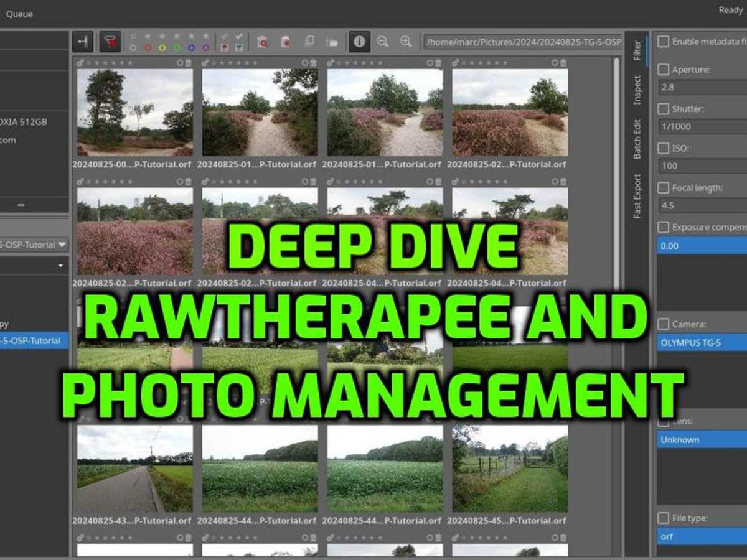747x560 pixels.
Task: Show not recently saved images filter
Action: click(x=225, y=47)
